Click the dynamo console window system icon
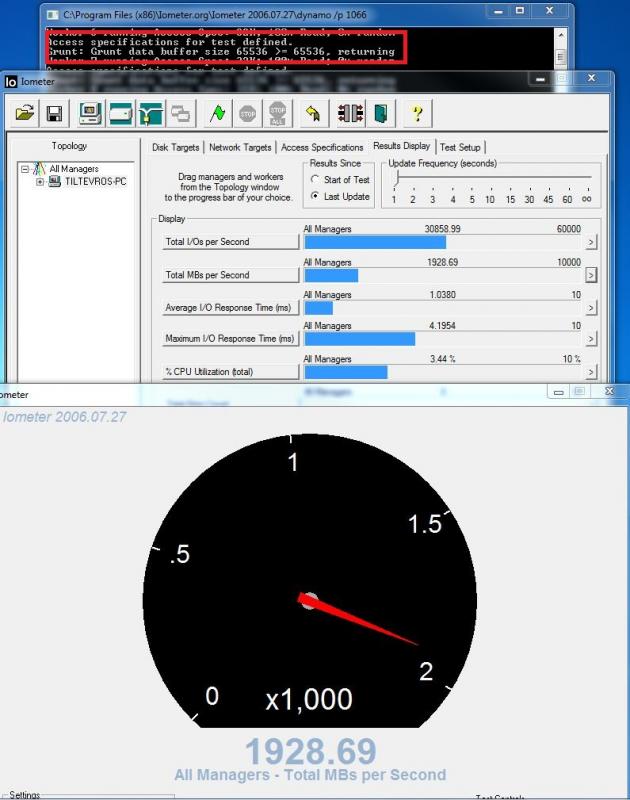 click(x=52, y=15)
